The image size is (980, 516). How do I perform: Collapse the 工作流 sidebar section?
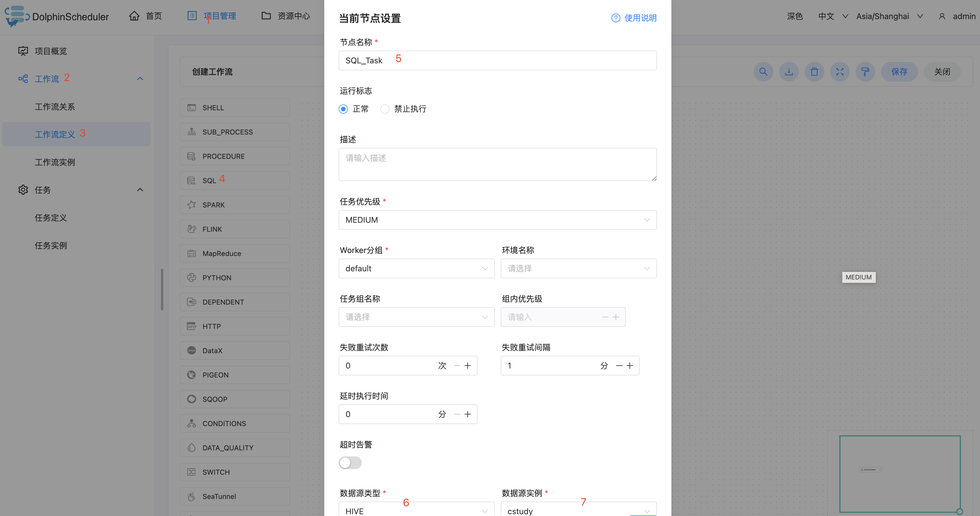tap(140, 79)
